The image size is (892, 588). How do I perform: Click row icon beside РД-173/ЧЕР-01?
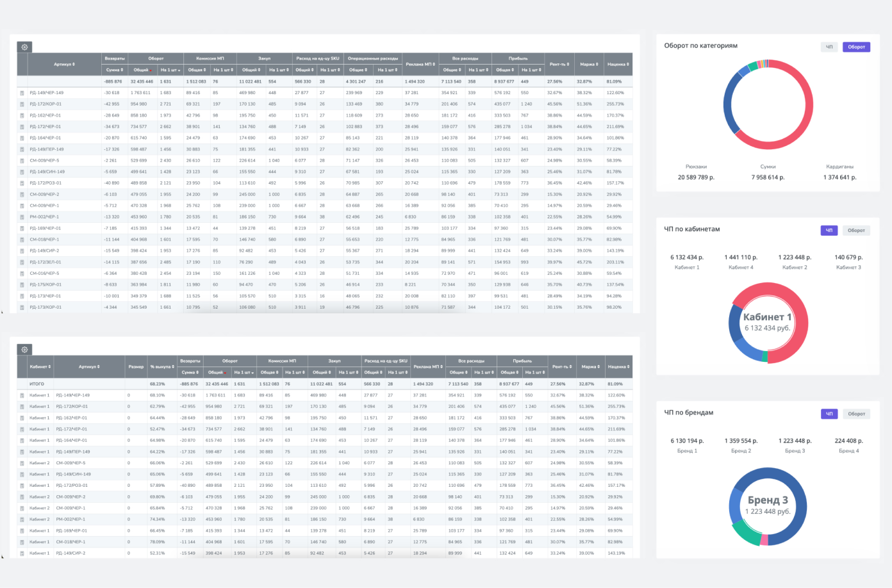[22, 296]
